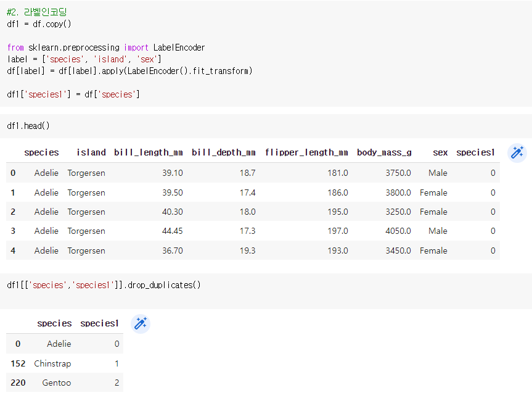Click the 4050.0 body mass value
The image size is (532, 398).
click(x=398, y=231)
